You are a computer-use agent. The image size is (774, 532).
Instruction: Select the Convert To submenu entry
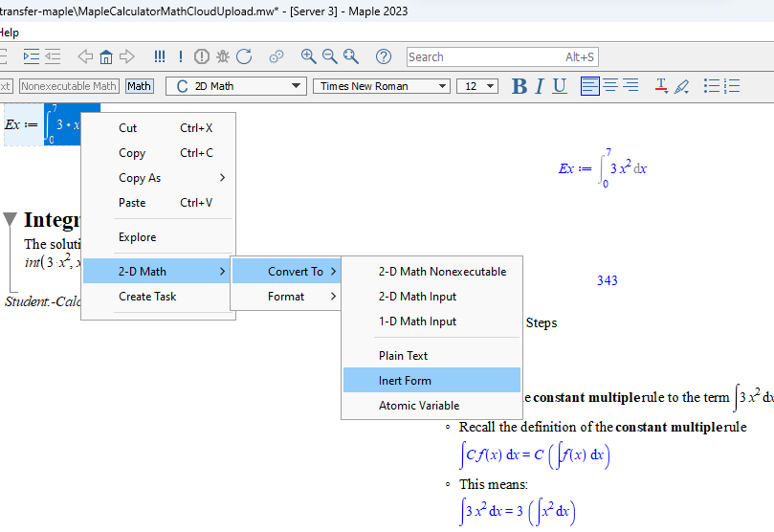click(x=286, y=271)
